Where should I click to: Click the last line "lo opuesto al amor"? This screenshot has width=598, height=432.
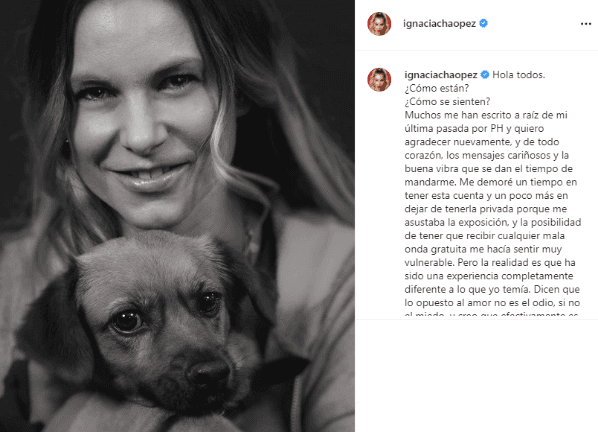pos(492,303)
